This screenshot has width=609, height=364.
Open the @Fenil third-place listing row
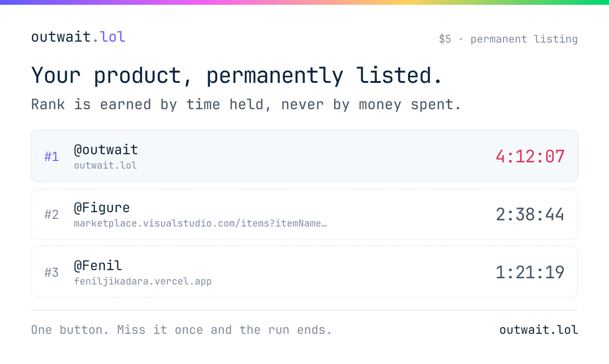click(304, 272)
